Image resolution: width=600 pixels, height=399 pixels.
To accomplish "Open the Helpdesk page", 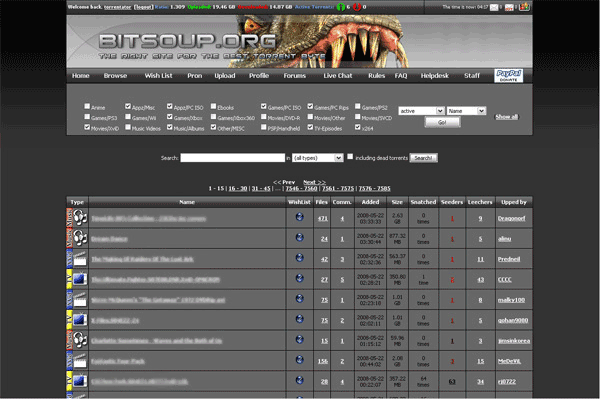I will click(435, 76).
